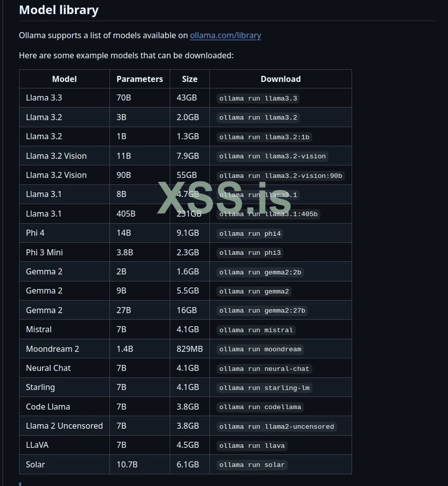Viewport: 448px width, 486px height.
Task: Click the Download column header
Action: [280, 79]
